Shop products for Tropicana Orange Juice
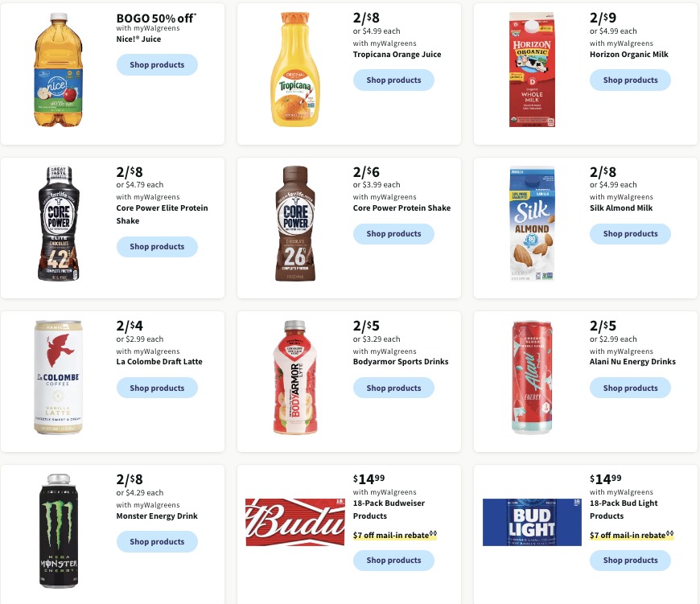 [x=393, y=80]
